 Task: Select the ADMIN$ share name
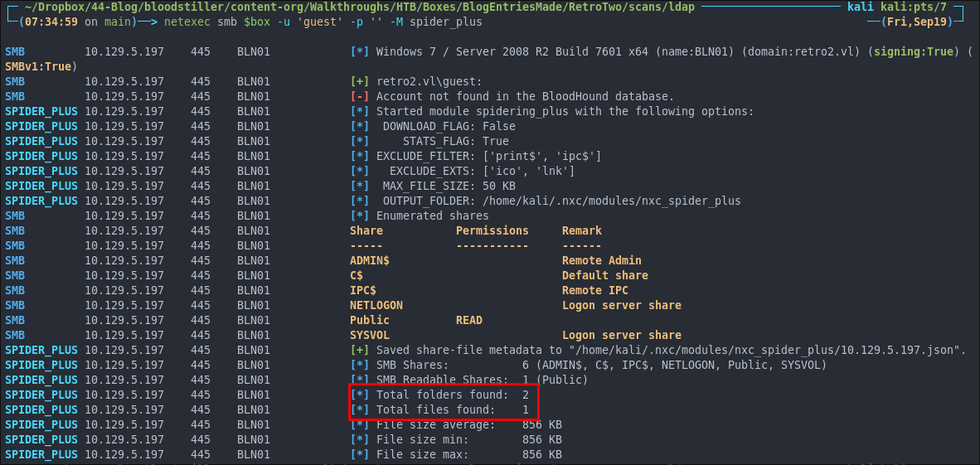[x=370, y=260]
